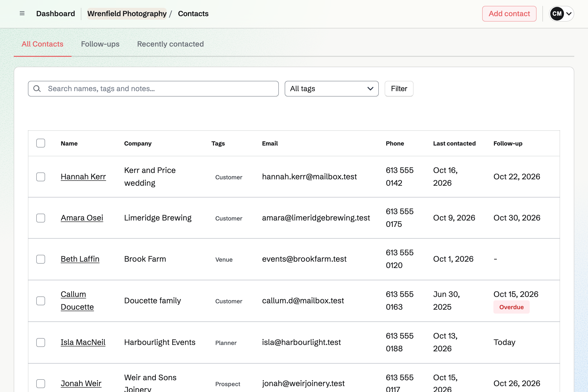Image resolution: width=588 pixels, height=392 pixels.
Task: Open Jonah Weir's contact link
Action: tap(81, 383)
